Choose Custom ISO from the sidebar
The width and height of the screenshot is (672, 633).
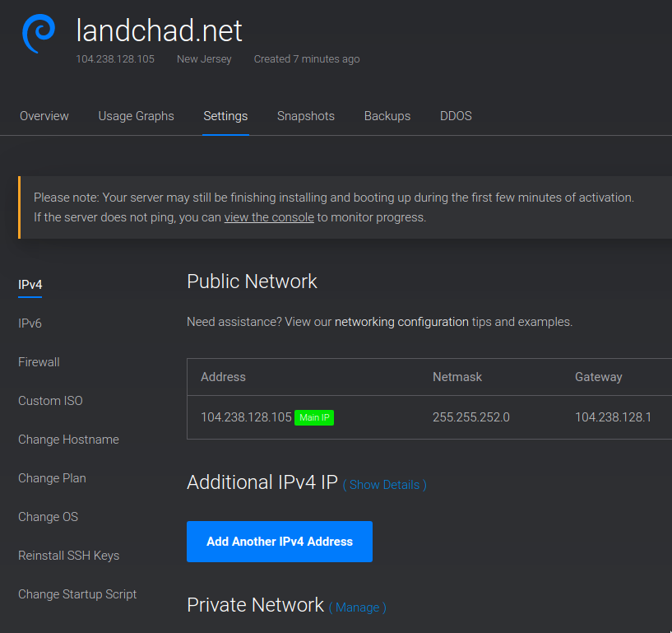click(50, 401)
